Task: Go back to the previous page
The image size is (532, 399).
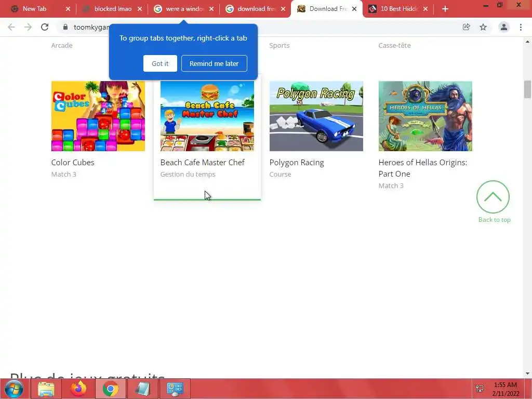Action: point(11,27)
